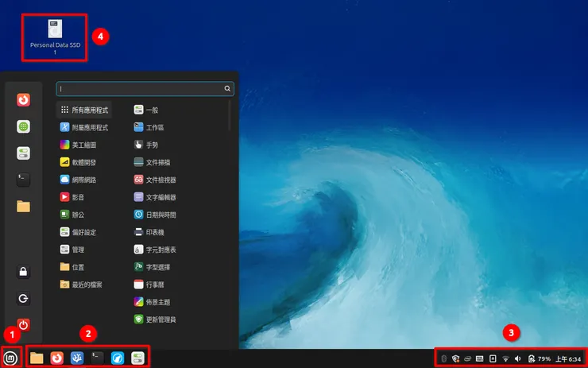Open the sound volume tray icon
This screenshot has width=588, height=368.
coord(518,359)
